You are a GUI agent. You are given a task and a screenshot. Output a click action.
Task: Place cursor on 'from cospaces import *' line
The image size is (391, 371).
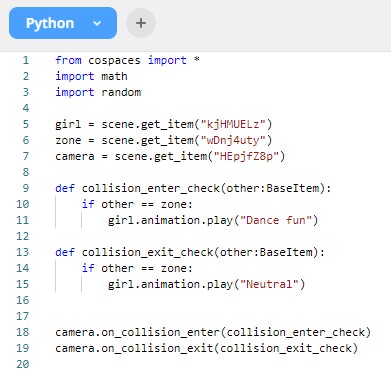click(127, 60)
